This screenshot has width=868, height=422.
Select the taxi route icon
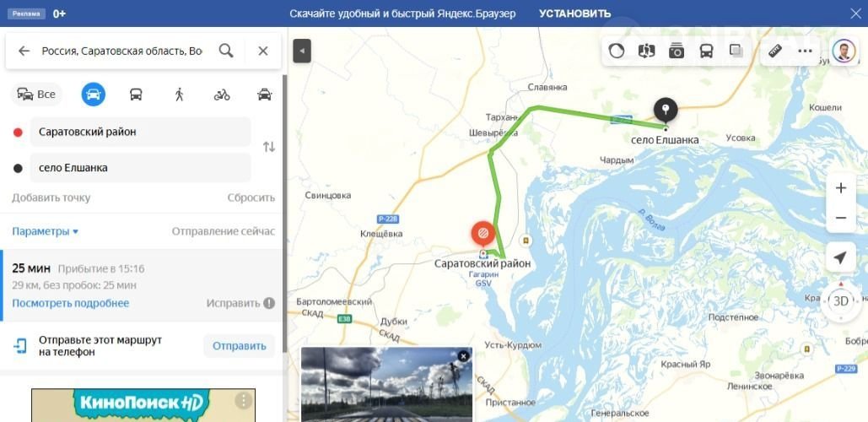point(265,95)
